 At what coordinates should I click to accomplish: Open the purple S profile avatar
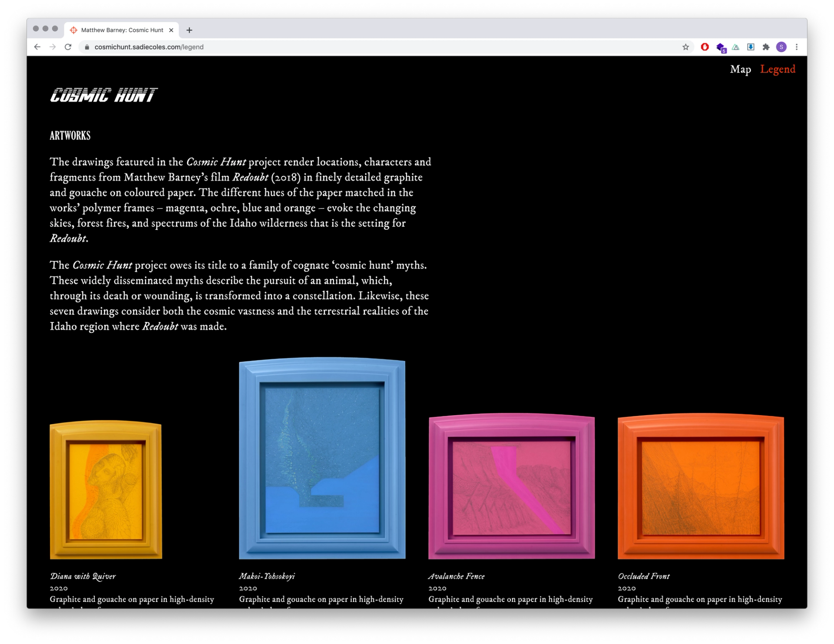tap(781, 47)
